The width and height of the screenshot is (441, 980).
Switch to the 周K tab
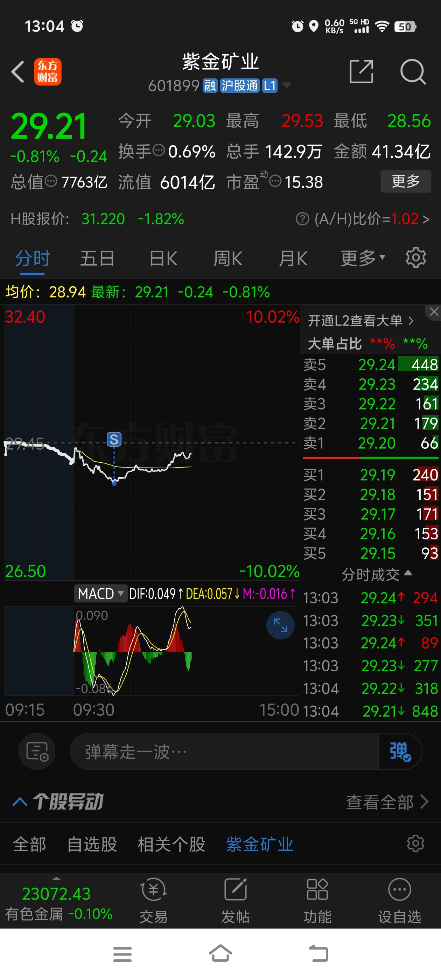pyautogui.click(x=227, y=259)
